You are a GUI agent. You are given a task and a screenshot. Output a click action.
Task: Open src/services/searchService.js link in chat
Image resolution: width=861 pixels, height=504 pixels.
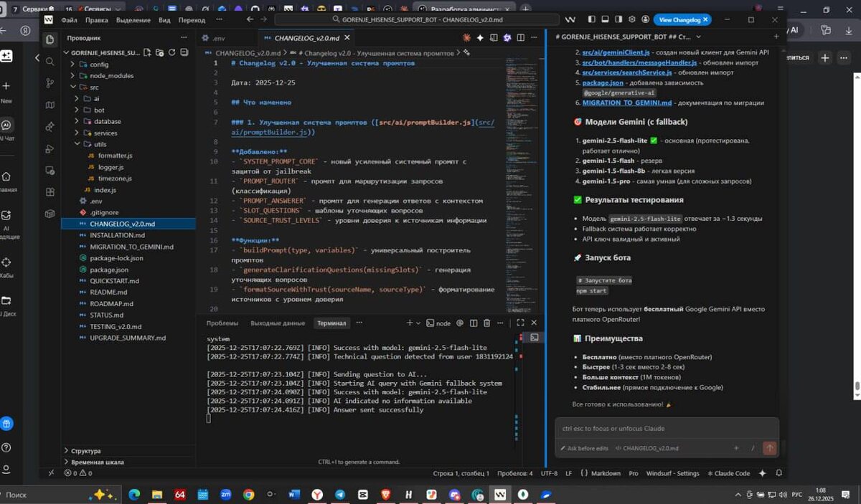coord(627,72)
